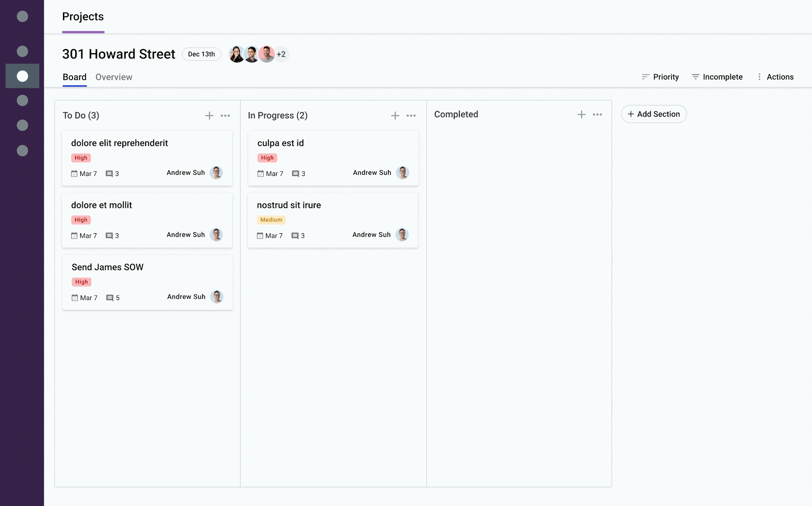The image size is (812, 506).
Task: Click the last sidebar circle icon
Action: [22, 151]
